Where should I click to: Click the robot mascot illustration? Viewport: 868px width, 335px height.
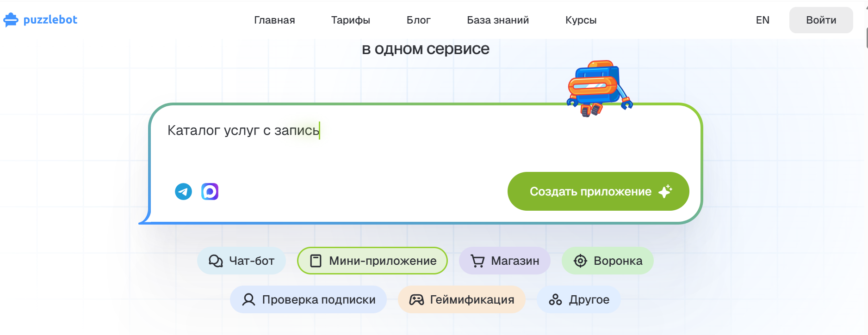tap(599, 88)
